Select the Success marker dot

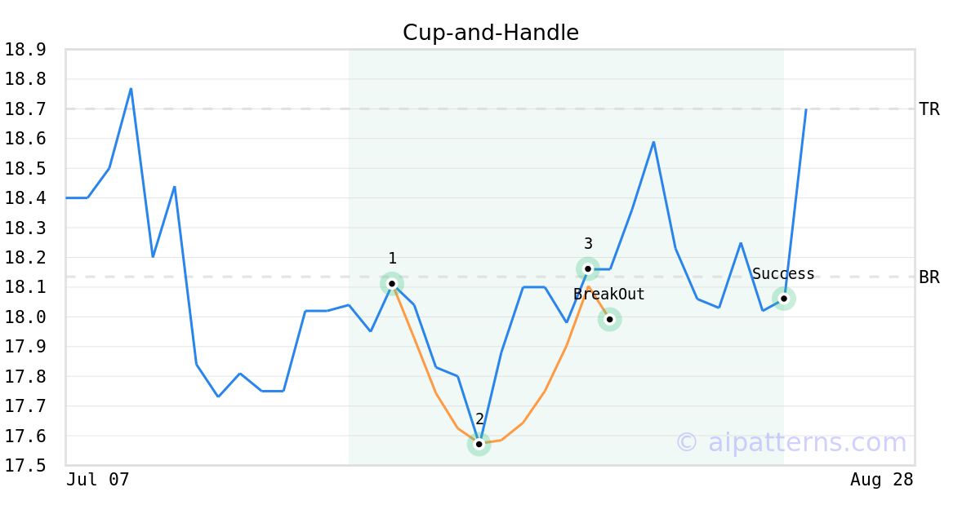784,299
